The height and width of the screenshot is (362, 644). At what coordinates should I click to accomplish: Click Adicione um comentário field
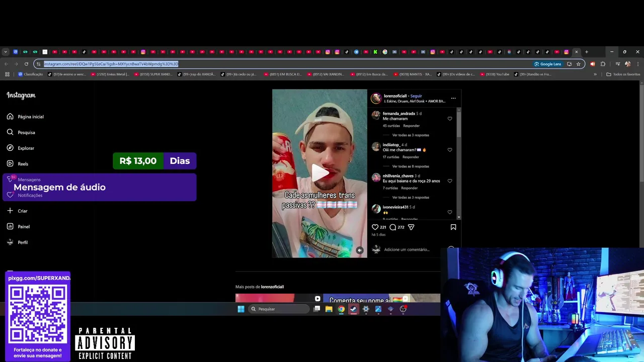(407, 249)
